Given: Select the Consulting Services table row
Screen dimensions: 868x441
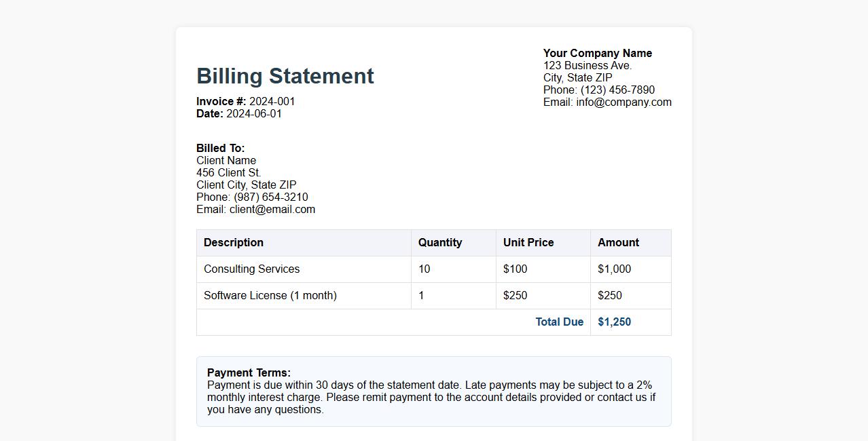Looking at the screenshot, I should (x=251, y=269).
